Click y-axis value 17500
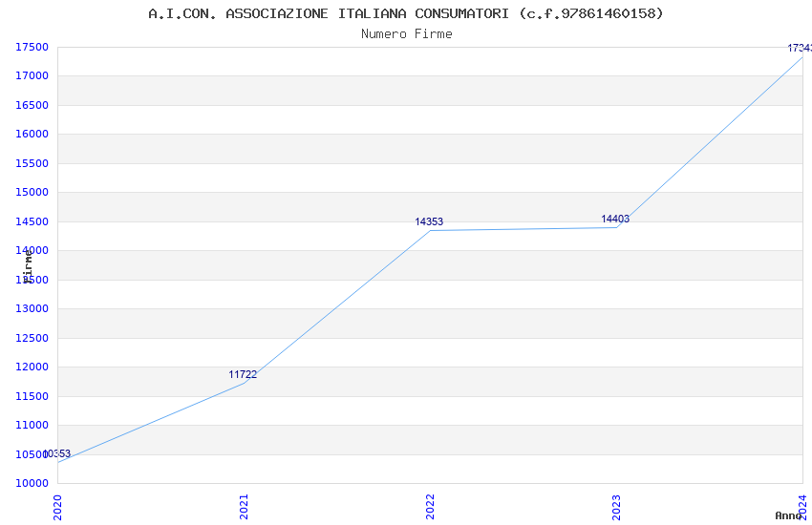812x525 pixels. point(32,47)
